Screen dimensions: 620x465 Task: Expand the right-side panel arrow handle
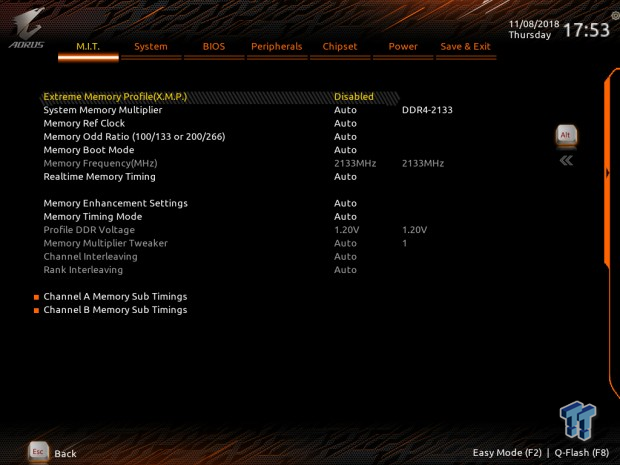[x=608, y=173]
